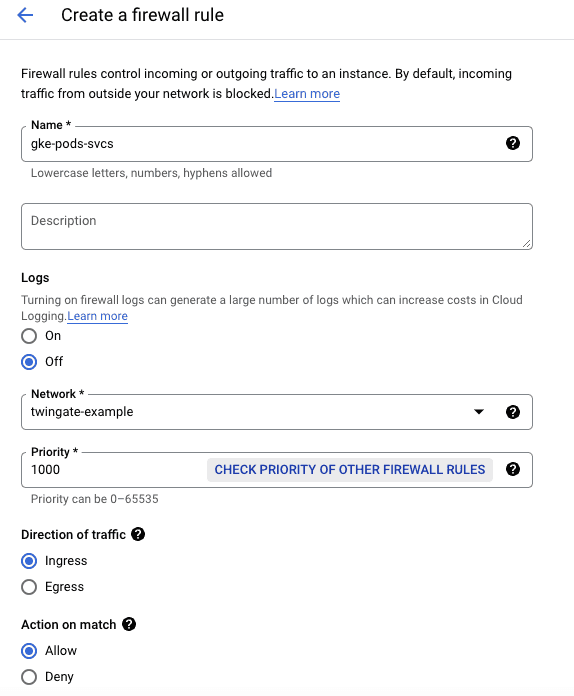Select Deny action on match
This screenshot has height=696, width=574.
tap(29, 677)
